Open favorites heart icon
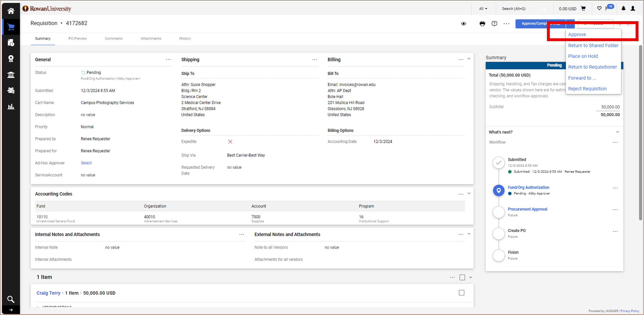Screen dimensions: 644x315 tap(599, 8)
